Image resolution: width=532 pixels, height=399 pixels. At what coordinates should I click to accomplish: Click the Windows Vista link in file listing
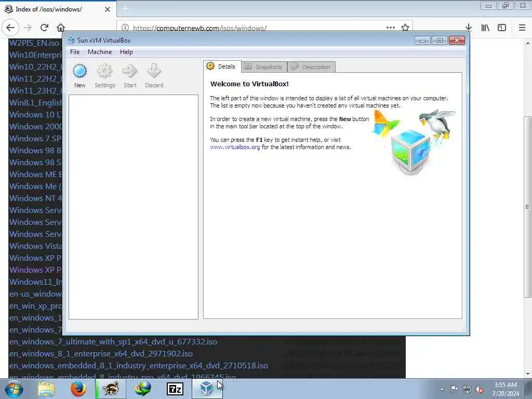pos(35,246)
